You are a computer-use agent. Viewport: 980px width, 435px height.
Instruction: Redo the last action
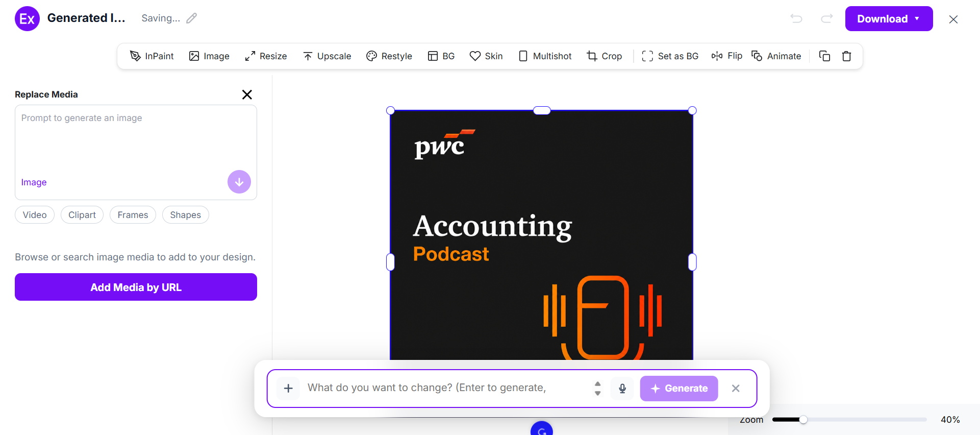point(827,19)
